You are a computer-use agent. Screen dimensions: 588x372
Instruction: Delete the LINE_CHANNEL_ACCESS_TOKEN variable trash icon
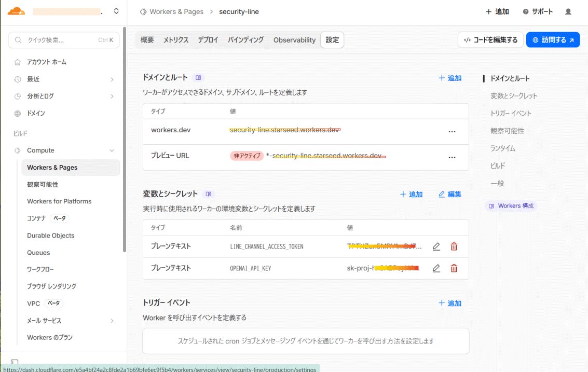coord(454,246)
